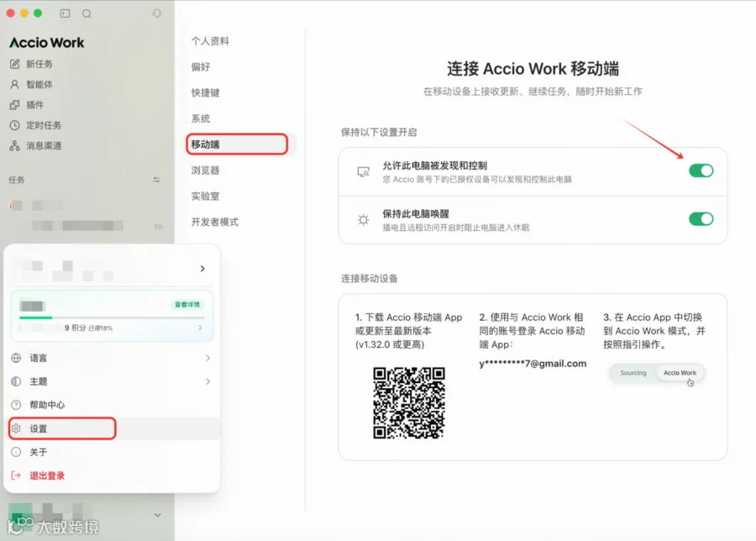The width and height of the screenshot is (756, 541).
Task: Click the credits usage progress bar
Action: click(112, 318)
